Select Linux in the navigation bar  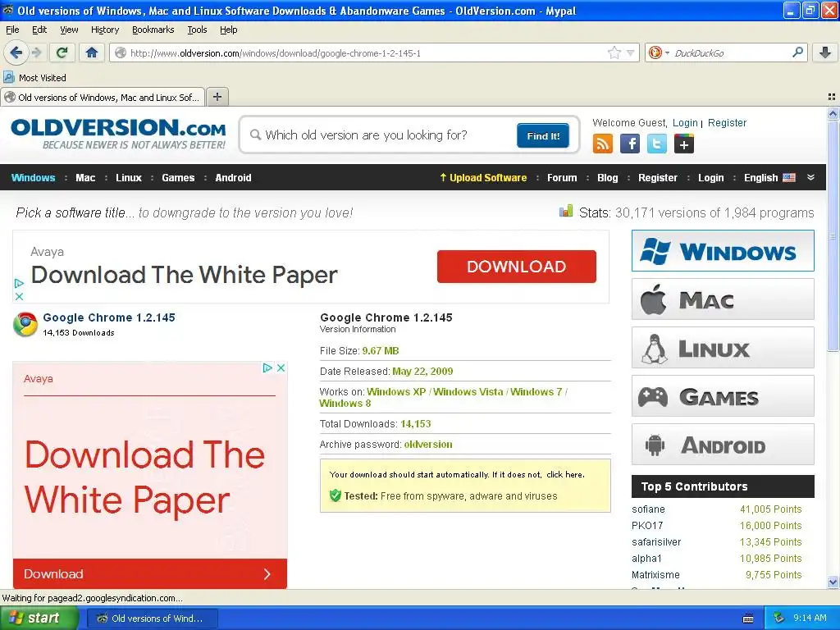[x=129, y=177]
